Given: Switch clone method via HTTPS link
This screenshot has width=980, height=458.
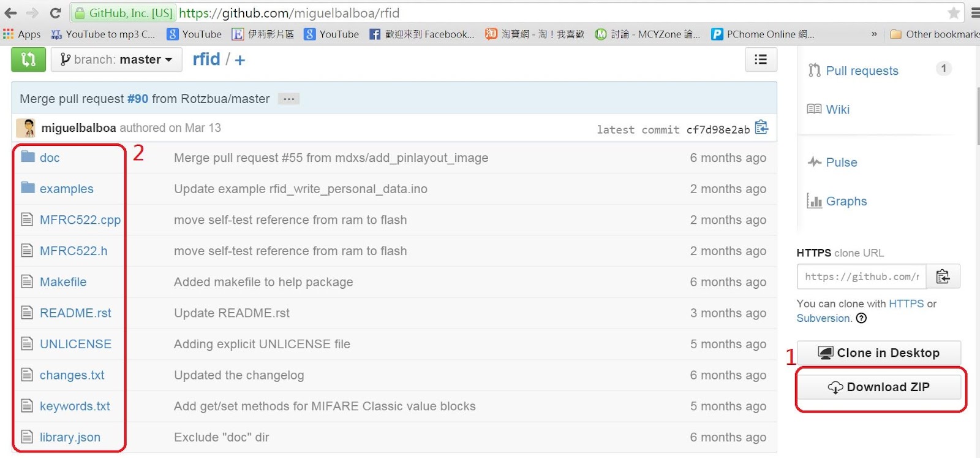Looking at the screenshot, I should [907, 303].
